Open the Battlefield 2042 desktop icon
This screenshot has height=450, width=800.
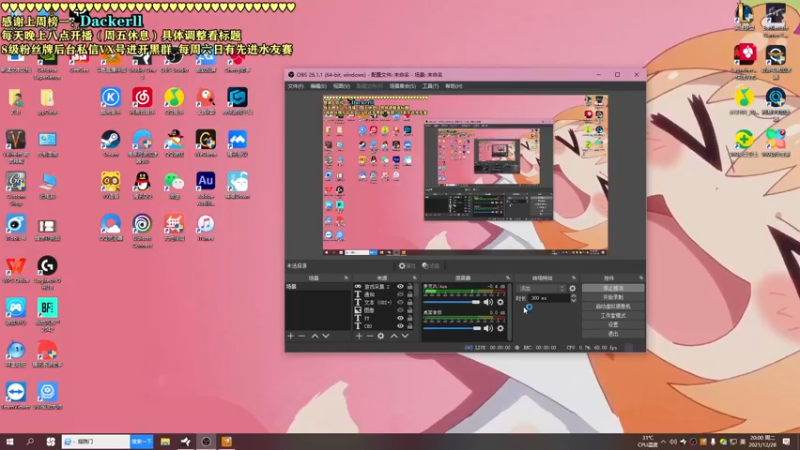[x=47, y=315]
